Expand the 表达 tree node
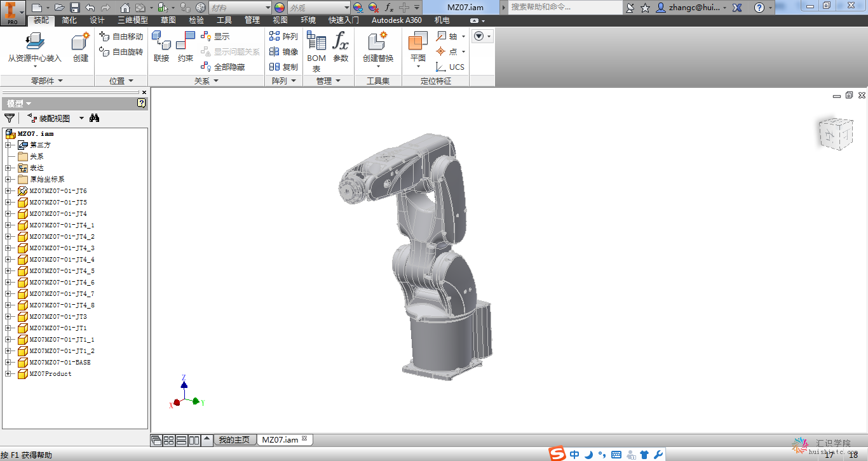 click(8, 168)
